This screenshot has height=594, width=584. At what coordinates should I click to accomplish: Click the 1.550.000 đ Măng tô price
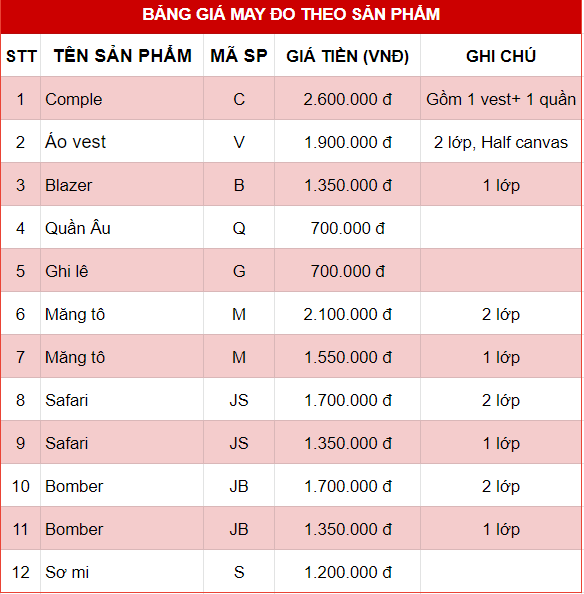tap(348, 357)
